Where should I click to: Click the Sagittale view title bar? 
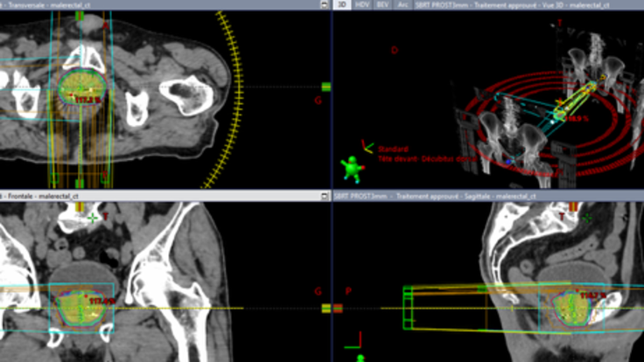[488, 196]
